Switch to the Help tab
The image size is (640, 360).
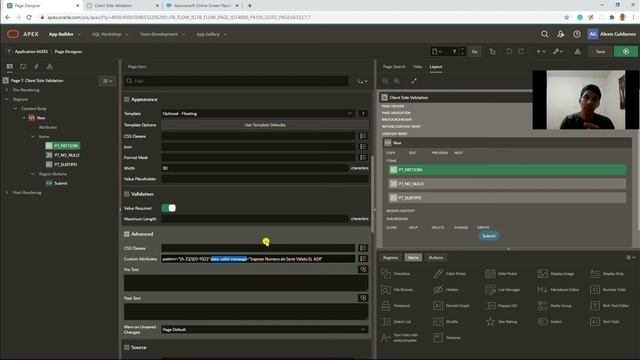coord(417,67)
